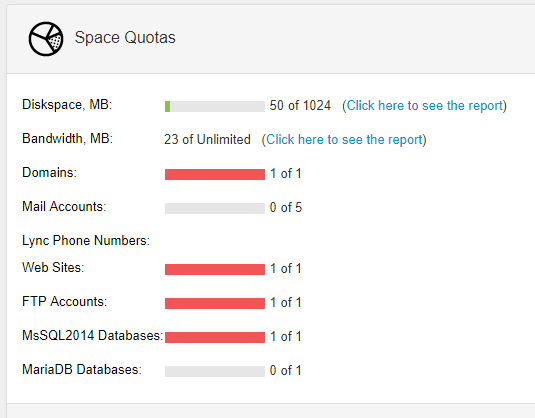Image resolution: width=535 pixels, height=418 pixels.
Task: Select the Diskspace, MB label
Action: coord(67,104)
